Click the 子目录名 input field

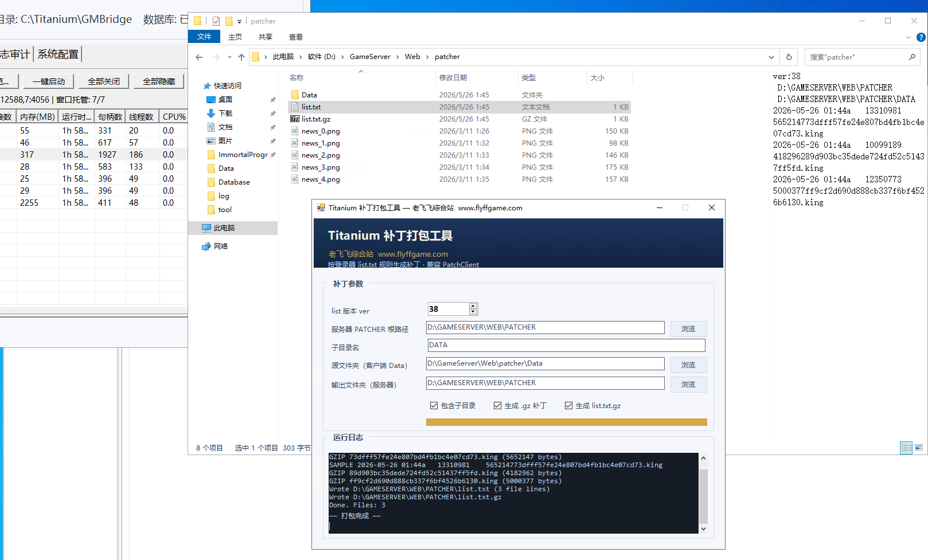566,345
